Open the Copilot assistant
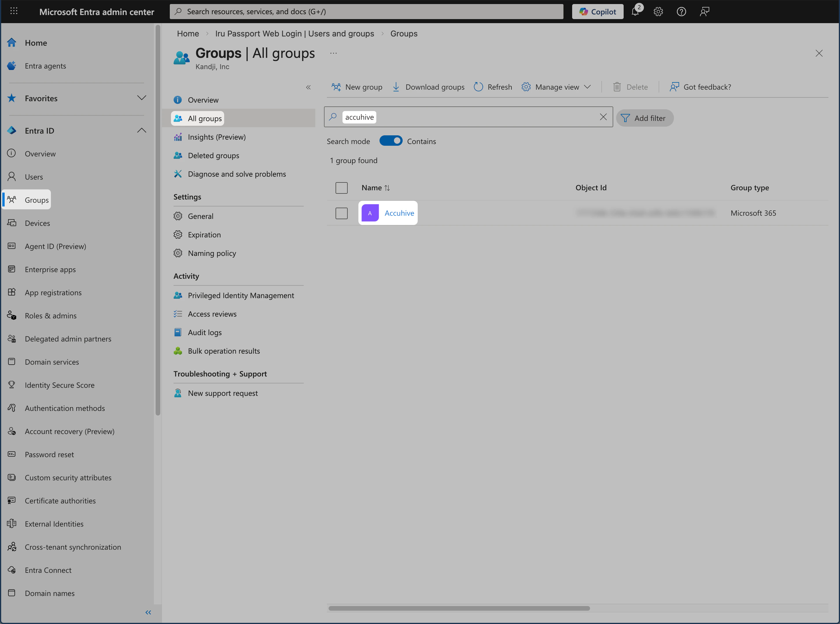Viewport: 840px width, 624px height. (x=597, y=11)
